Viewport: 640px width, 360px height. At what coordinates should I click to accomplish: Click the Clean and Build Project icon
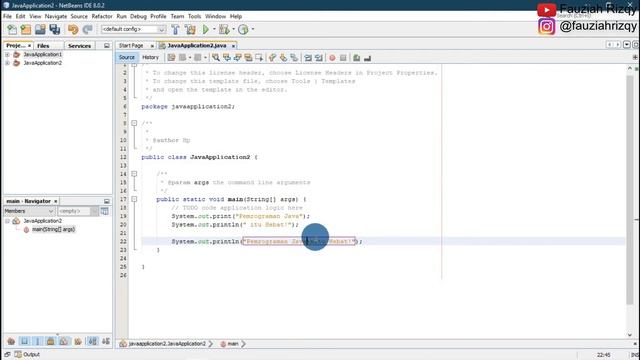coord(190,29)
